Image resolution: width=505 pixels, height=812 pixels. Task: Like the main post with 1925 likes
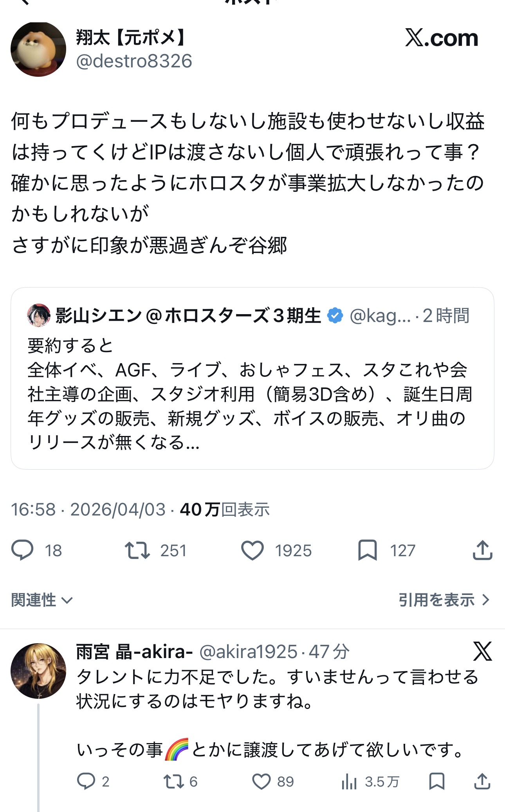pyautogui.click(x=252, y=550)
